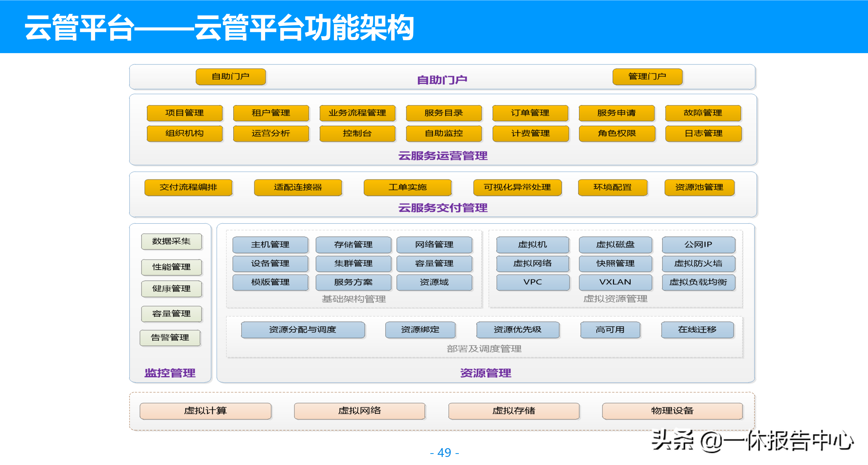Select the 服务方案 blue box
The width and height of the screenshot is (868, 465).
click(353, 282)
